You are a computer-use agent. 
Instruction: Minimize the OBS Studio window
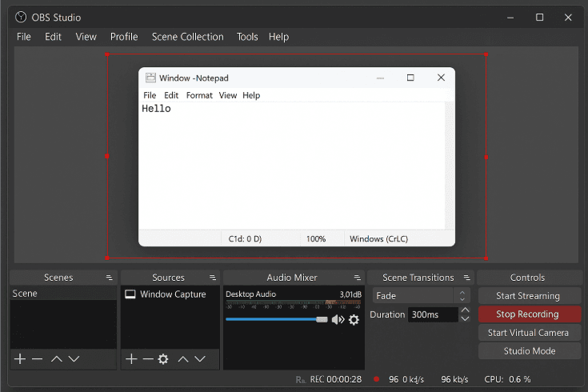click(510, 18)
